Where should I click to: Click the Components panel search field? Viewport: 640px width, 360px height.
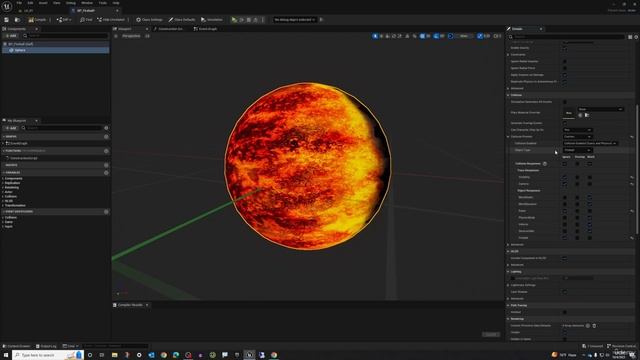[65, 36]
